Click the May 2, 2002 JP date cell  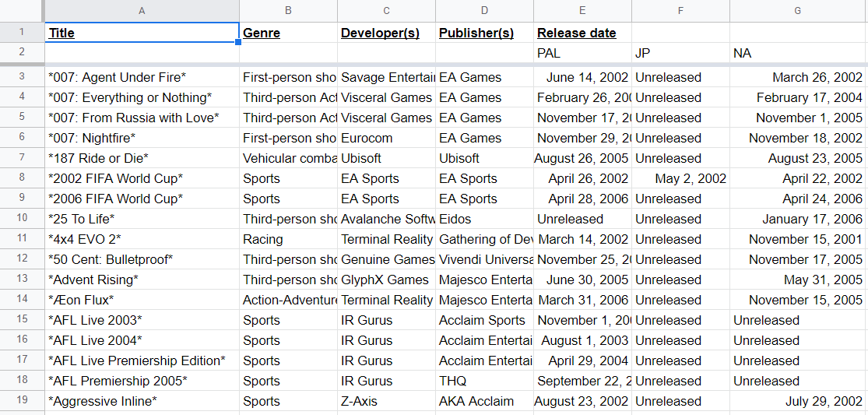[680, 179]
